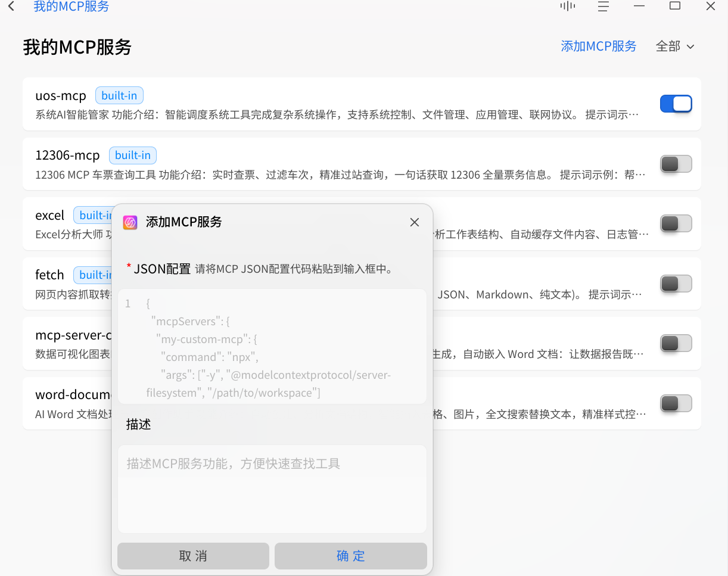Select the uos-mcp service name
Image resolution: width=728 pixels, height=576 pixels.
pos(61,95)
